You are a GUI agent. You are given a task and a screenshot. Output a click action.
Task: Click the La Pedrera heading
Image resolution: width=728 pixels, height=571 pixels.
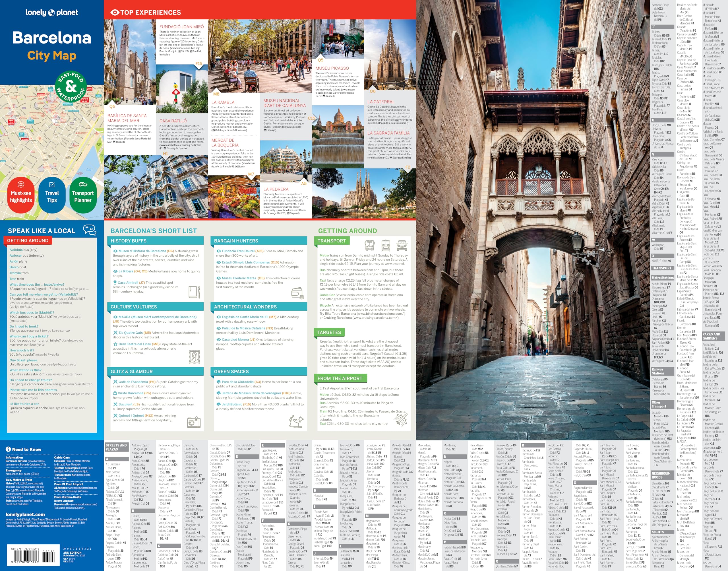pos(276,189)
